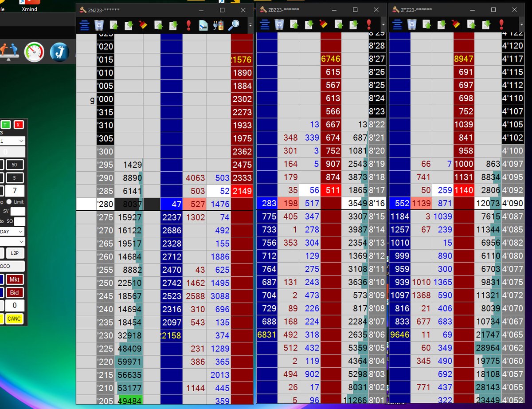
Task: Click the SO input field
Action: (20, 221)
